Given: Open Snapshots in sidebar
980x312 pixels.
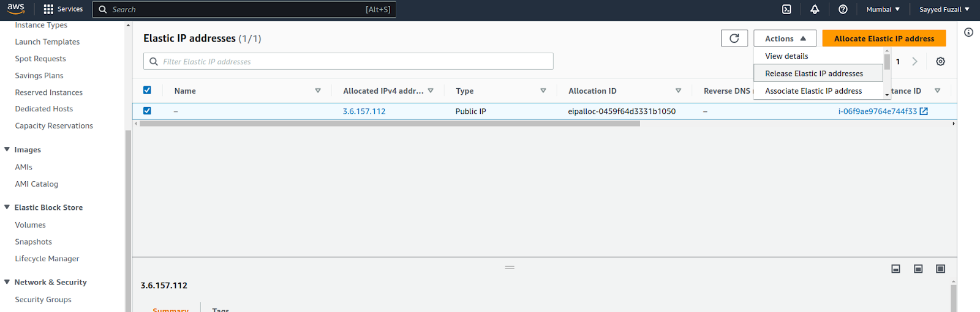Looking at the screenshot, I should [x=33, y=242].
